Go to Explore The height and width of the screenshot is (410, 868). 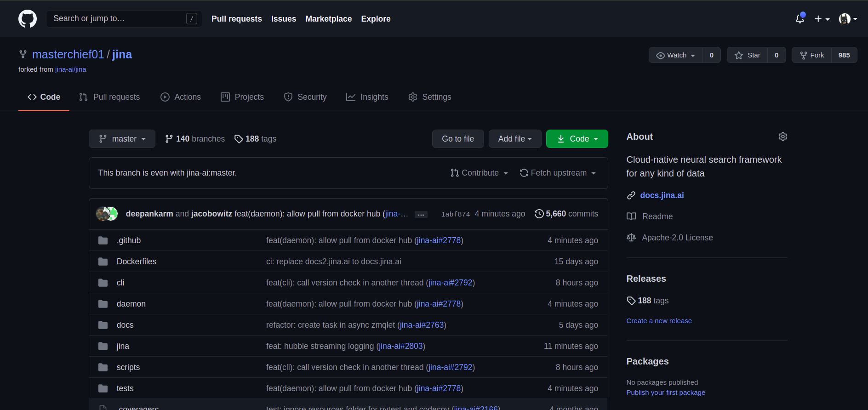(x=376, y=19)
